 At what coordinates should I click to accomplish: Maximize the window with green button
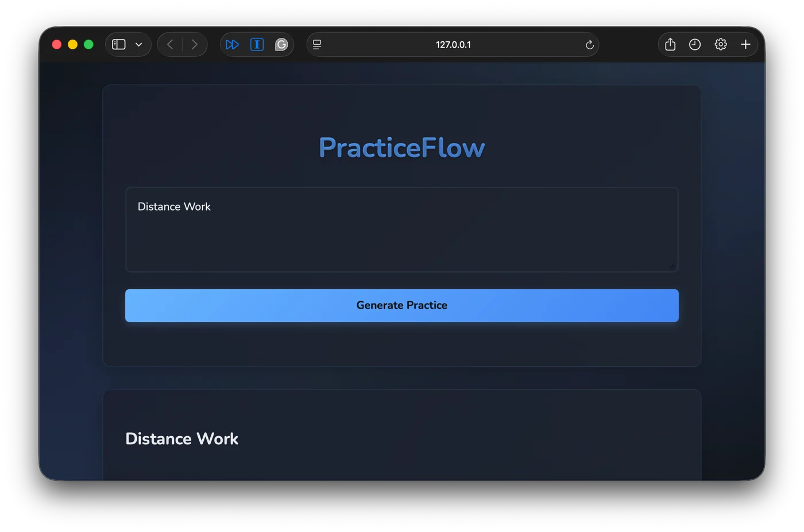pos(88,45)
